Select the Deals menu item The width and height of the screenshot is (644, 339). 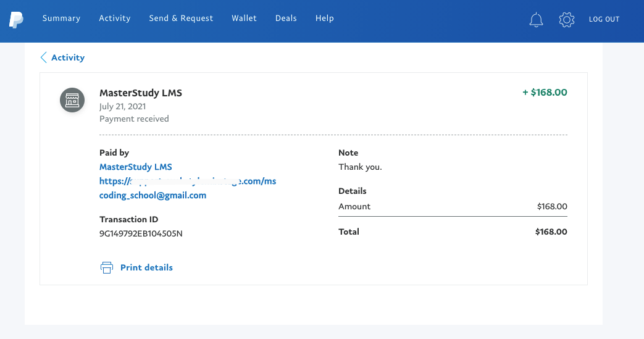(286, 18)
